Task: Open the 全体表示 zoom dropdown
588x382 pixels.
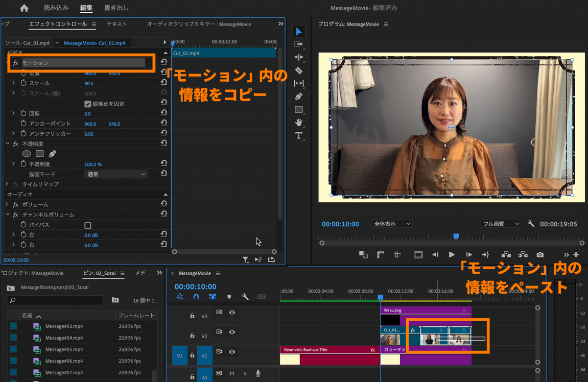Action: pyautogui.click(x=392, y=224)
